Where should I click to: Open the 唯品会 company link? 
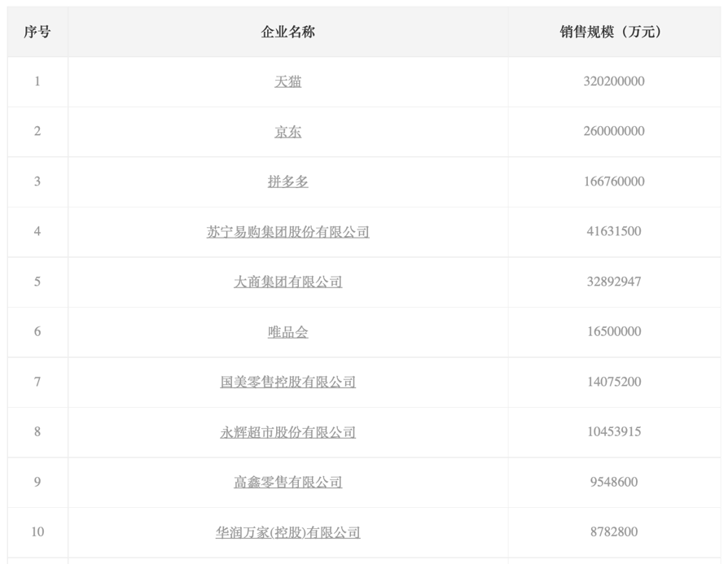(287, 332)
